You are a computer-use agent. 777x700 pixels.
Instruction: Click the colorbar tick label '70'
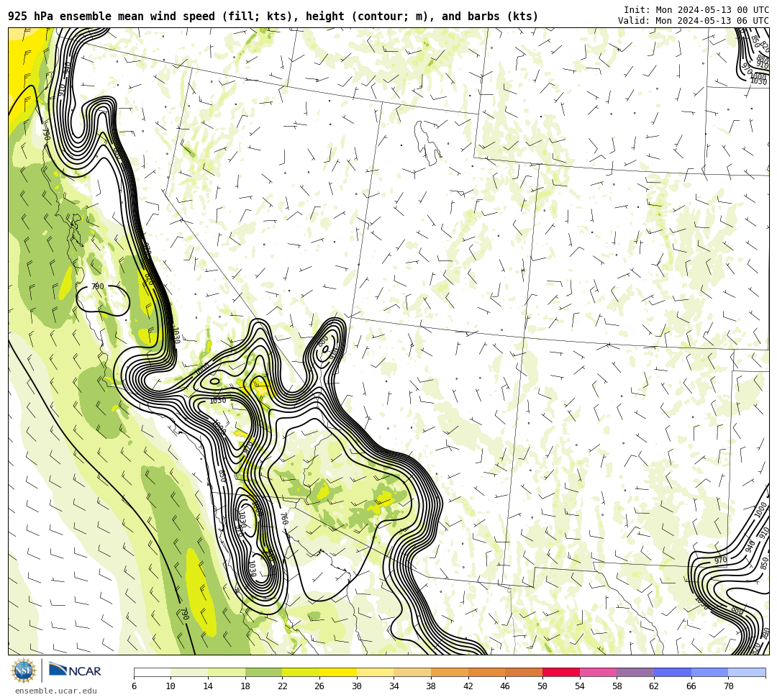coord(728,686)
